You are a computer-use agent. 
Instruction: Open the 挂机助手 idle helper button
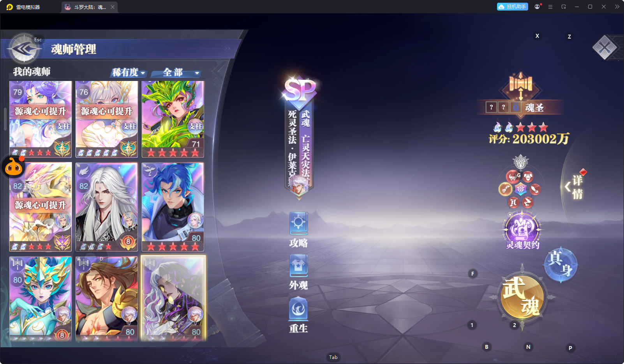click(512, 7)
